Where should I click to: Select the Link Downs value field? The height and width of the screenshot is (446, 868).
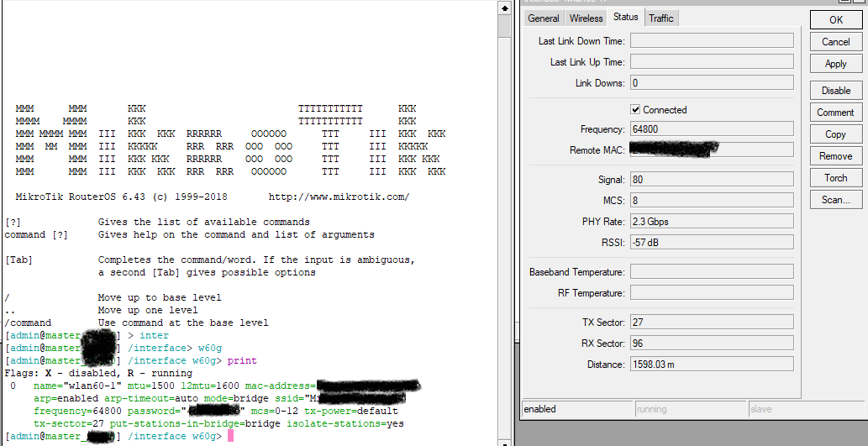[x=712, y=82]
